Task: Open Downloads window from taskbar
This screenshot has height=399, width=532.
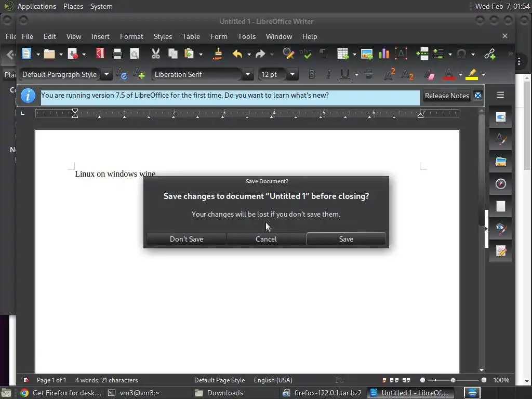Action: pyautogui.click(x=219, y=393)
